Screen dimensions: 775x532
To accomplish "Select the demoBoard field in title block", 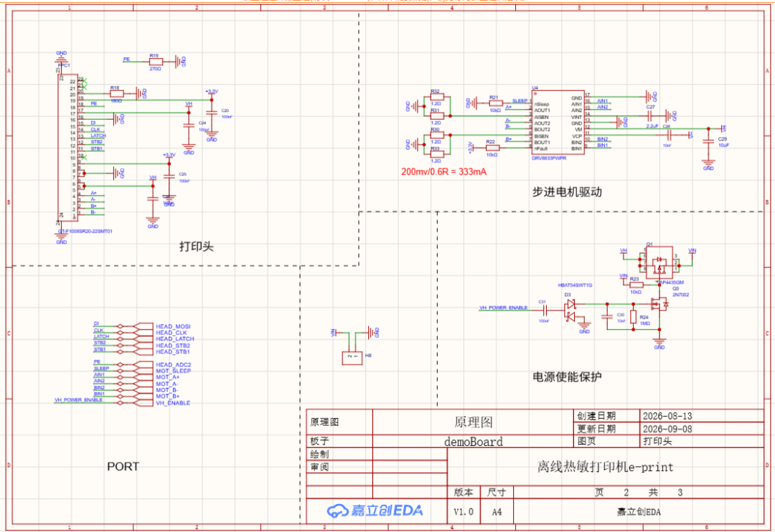I will (x=474, y=442).
